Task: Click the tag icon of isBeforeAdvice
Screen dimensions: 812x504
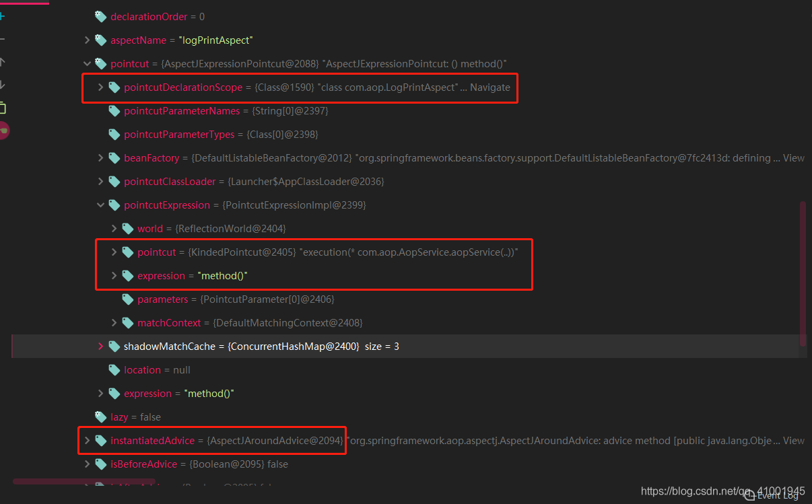Action: (x=101, y=464)
